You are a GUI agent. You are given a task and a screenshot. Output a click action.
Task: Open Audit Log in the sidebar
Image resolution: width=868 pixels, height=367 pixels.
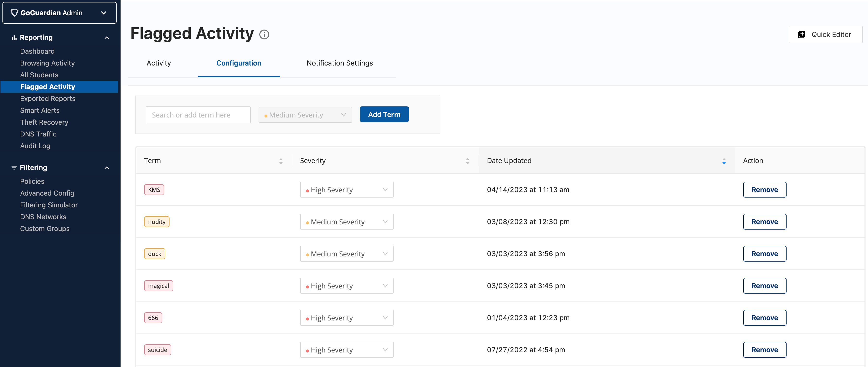click(x=35, y=146)
